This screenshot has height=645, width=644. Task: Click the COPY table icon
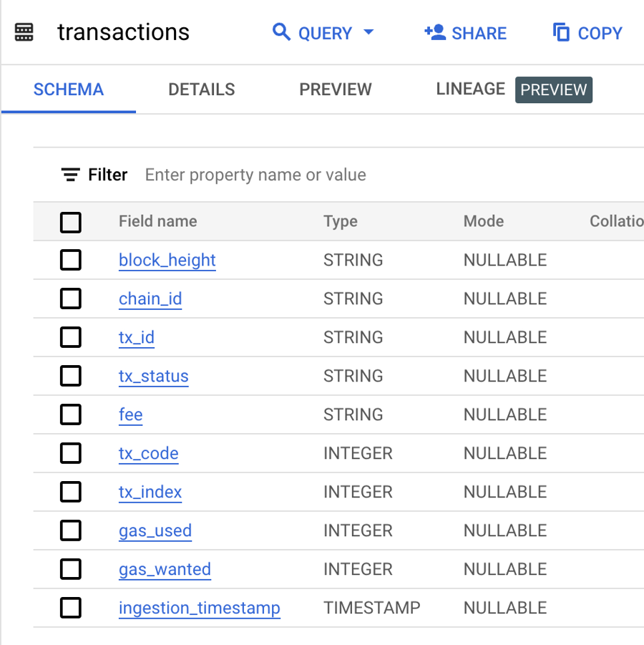pyautogui.click(x=561, y=32)
